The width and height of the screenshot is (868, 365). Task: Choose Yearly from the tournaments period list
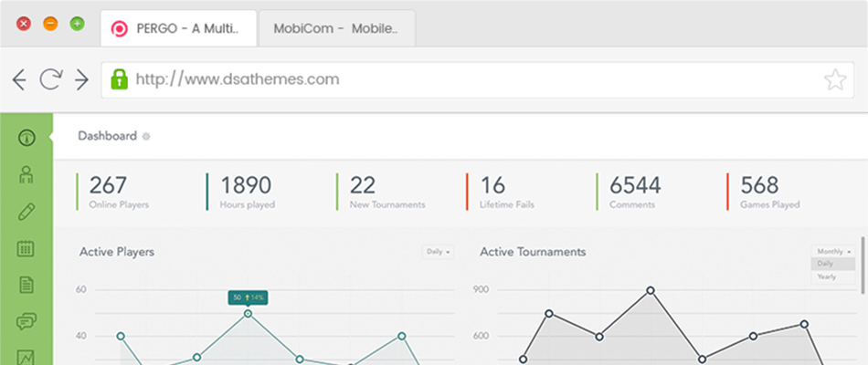(826, 276)
